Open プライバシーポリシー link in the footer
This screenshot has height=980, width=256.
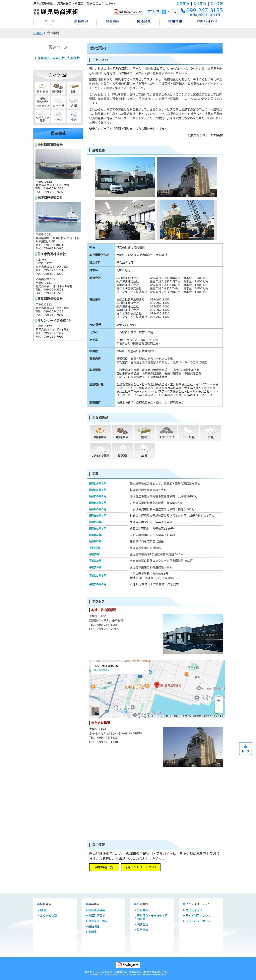(x=199, y=921)
